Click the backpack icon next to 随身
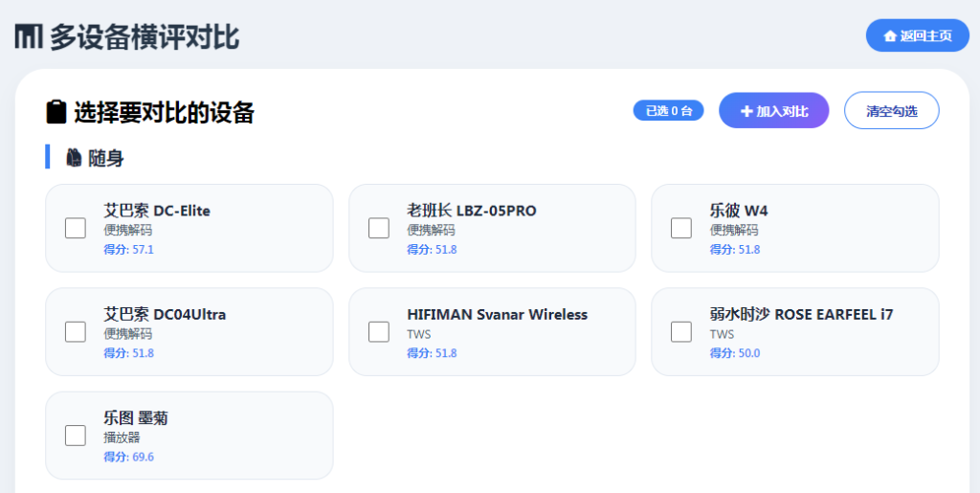Screen dimensions: 980x493 [74, 157]
